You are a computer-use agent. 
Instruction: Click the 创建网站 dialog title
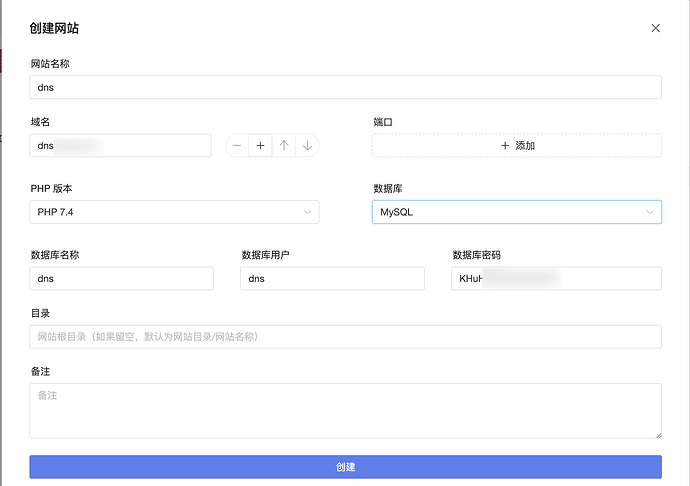click(x=55, y=28)
